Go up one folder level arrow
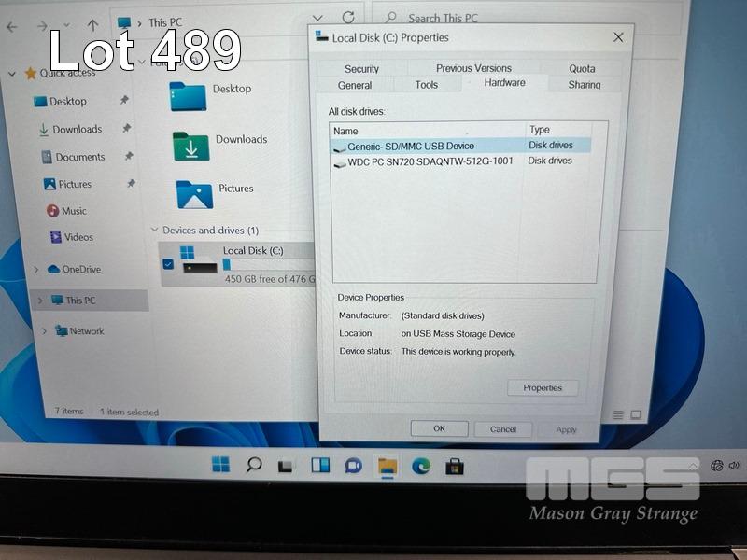Viewport: 747px width, 560px height. coord(92,25)
